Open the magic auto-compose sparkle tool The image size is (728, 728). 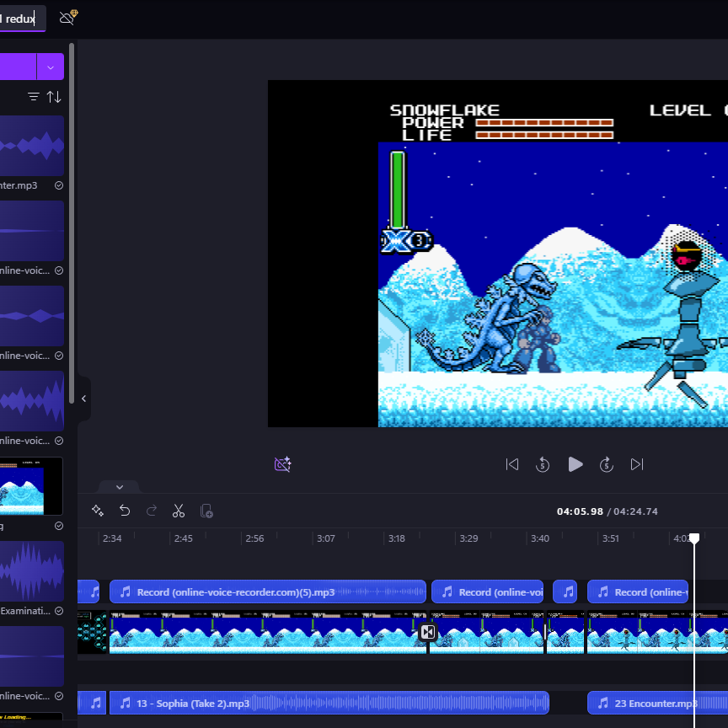(98, 511)
